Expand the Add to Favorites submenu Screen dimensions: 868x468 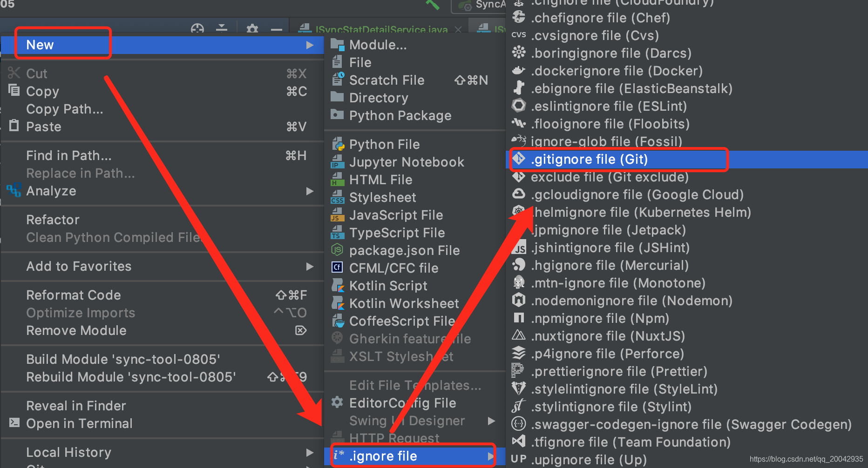point(310,267)
